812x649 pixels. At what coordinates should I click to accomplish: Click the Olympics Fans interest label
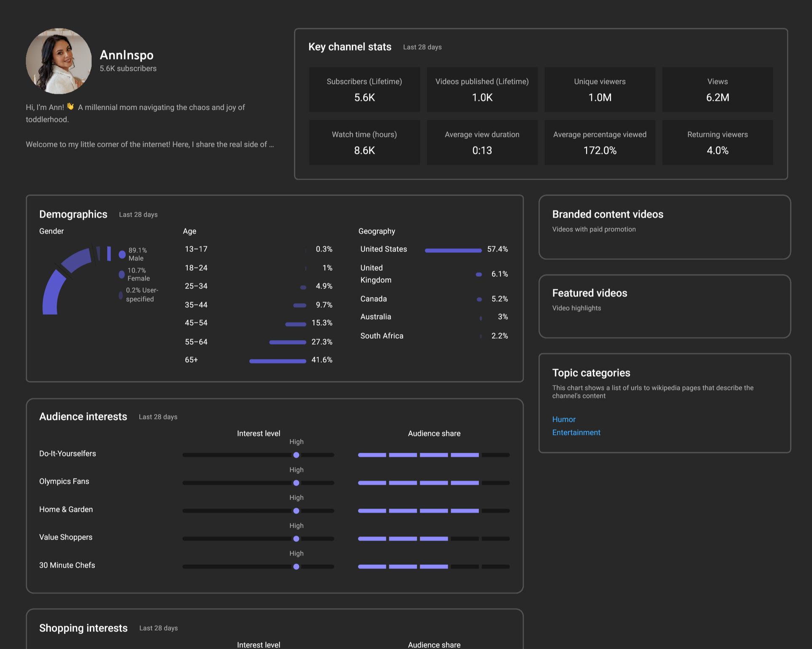[x=64, y=481]
